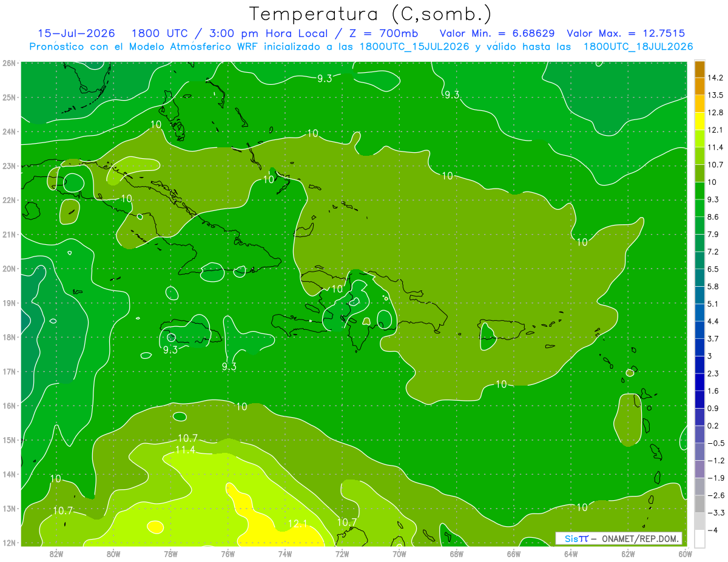Screen dimensions: 728x562
Task: Click the 78W longitude axis label
Action: (x=170, y=554)
